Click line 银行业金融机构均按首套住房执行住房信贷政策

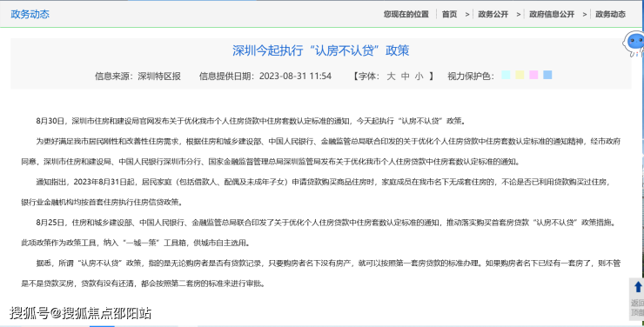pos(103,203)
